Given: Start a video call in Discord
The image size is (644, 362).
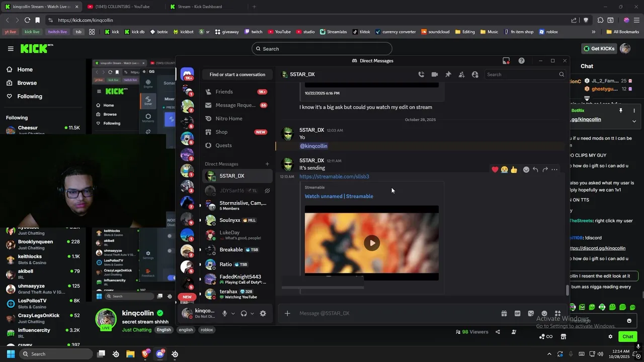Looking at the screenshot, I should point(435,74).
